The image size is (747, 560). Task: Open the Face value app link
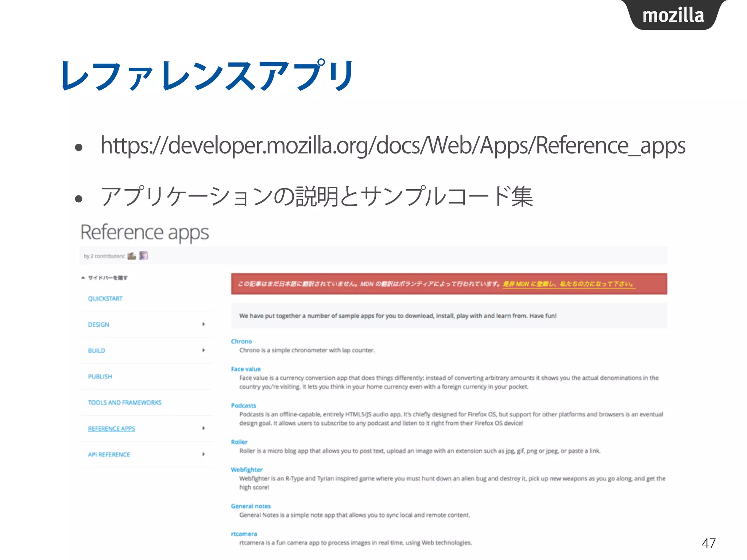(x=246, y=369)
